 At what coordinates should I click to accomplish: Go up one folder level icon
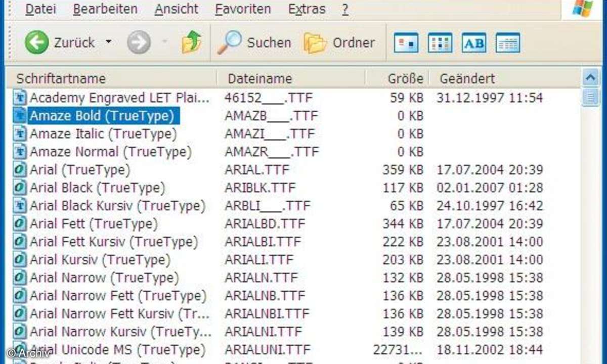tap(192, 43)
